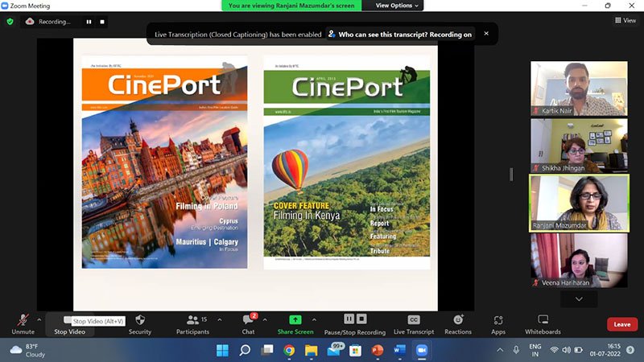Select Ranjani Mazumdar video tile
Image resolution: width=644 pixels, height=362 pixels.
[579, 204]
